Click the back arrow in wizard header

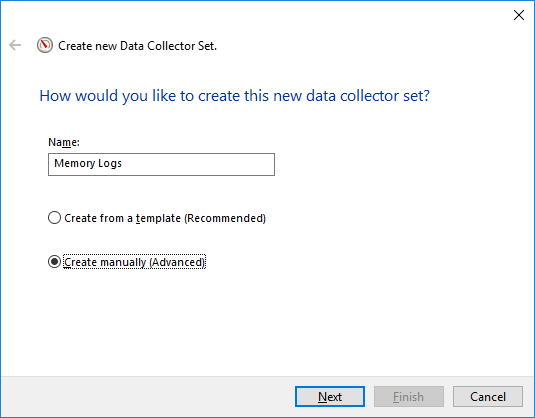pos(15,45)
